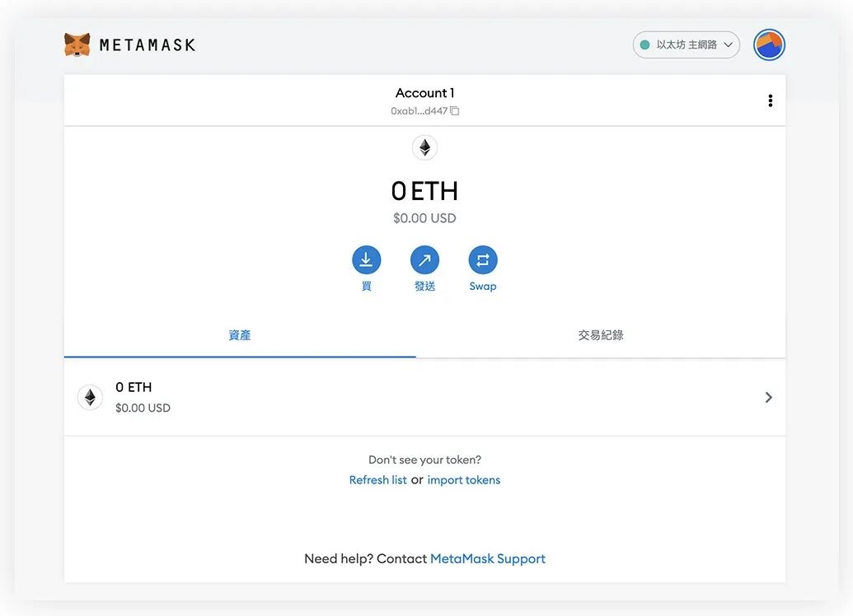Click the large 0 ETH balance

(x=424, y=191)
